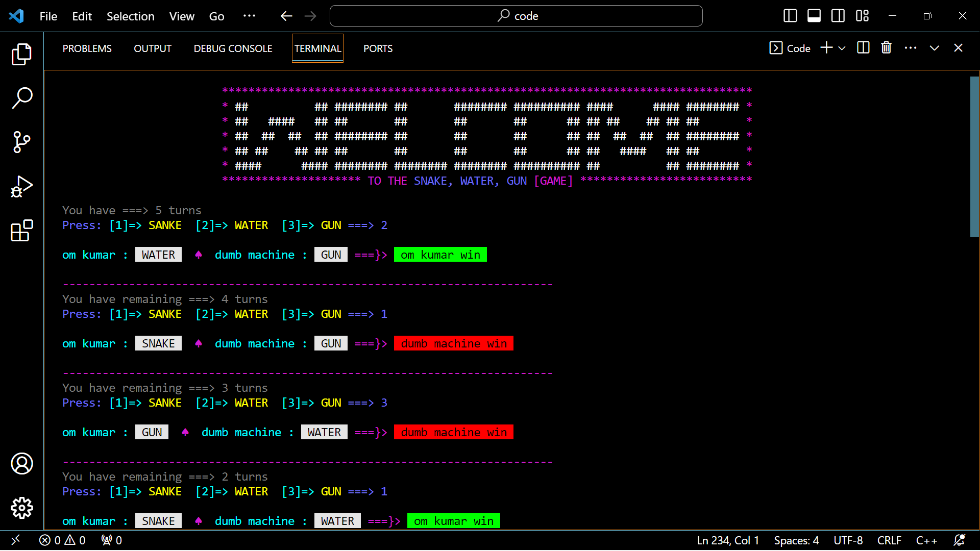Go back with the left arrow

(286, 16)
